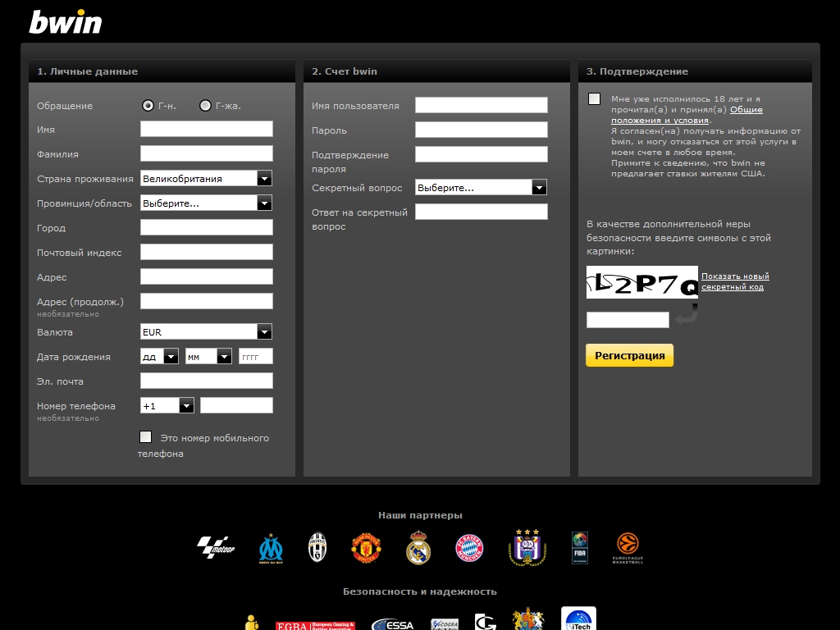The image size is (840, 630).
Task: Open the Секретный вопрос dropdown
Action: pyautogui.click(x=481, y=188)
